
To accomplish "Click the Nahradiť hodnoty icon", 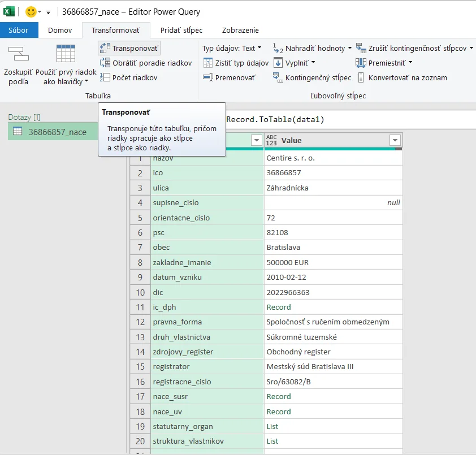I will click(x=278, y=48).
